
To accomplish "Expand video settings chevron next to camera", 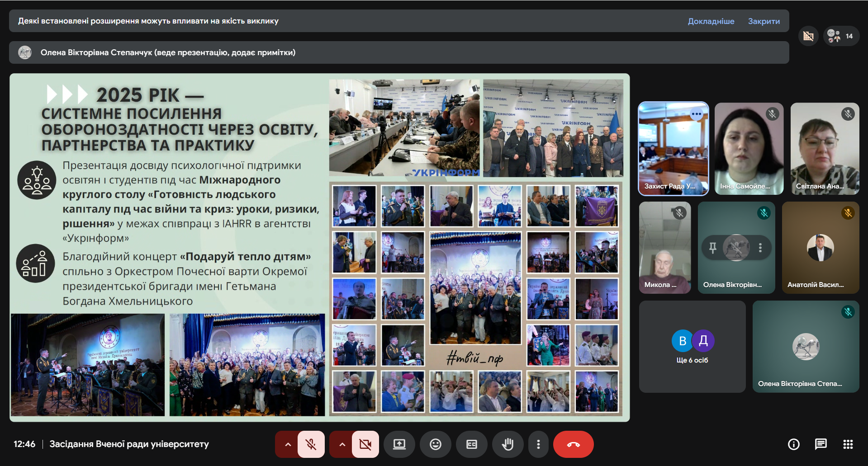I will click(x=342, y=444).
